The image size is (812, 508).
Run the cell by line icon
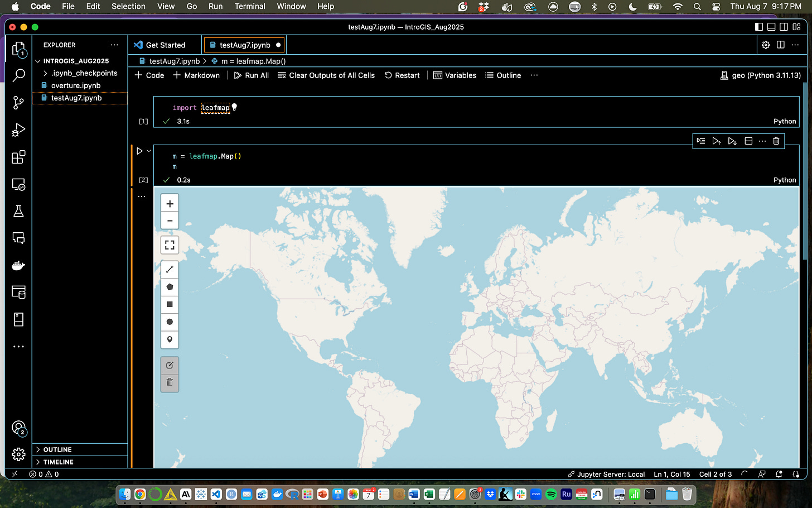[701, 141]
